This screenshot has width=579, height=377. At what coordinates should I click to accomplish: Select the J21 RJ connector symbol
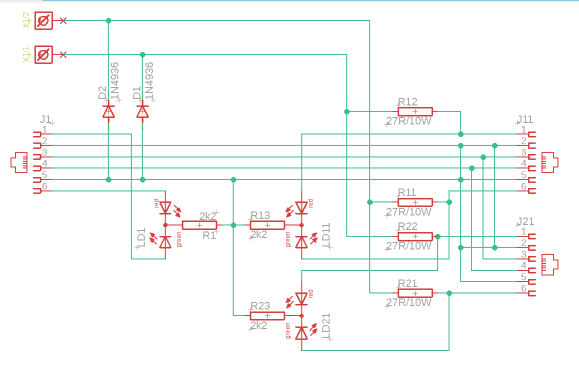pos(549,264)
